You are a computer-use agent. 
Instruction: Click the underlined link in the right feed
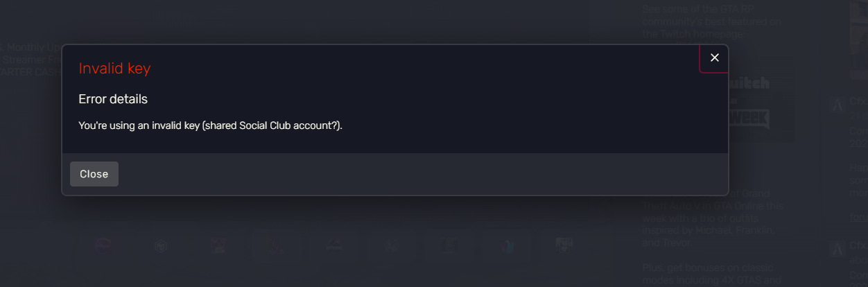(859, 217)
